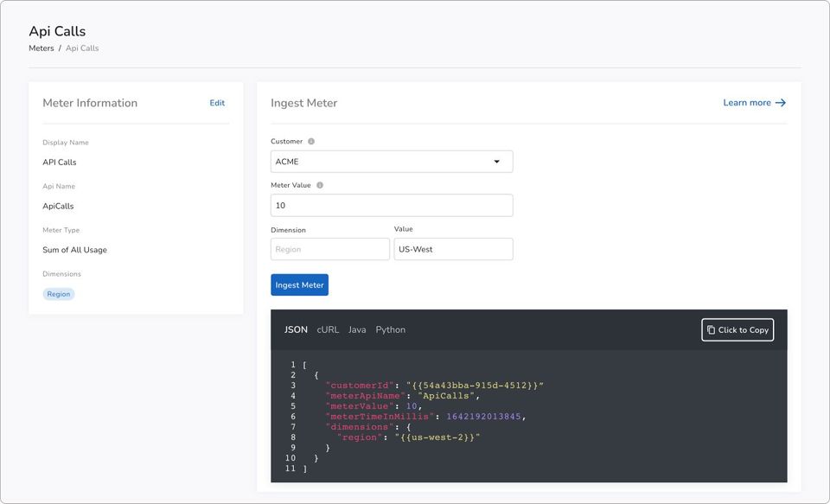
Task: Switch to the JSON code tab
Action: pyautogui.click(x=296, y=330)
